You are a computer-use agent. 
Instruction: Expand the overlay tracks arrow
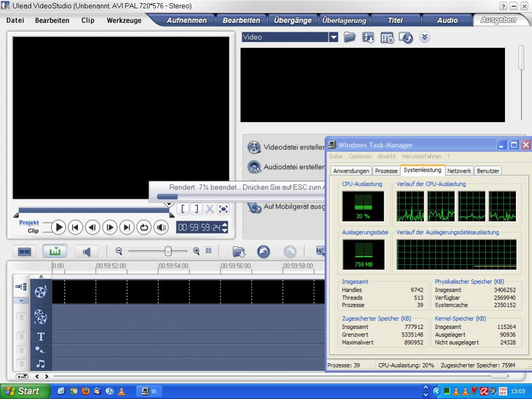[21, 301]
